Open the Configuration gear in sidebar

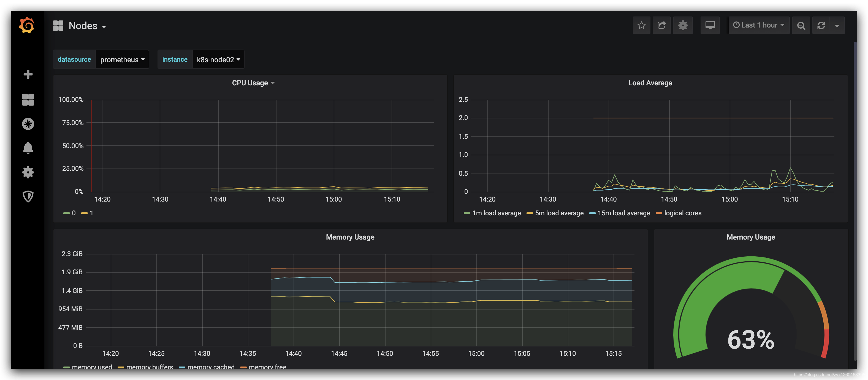(x=28, y=172)
